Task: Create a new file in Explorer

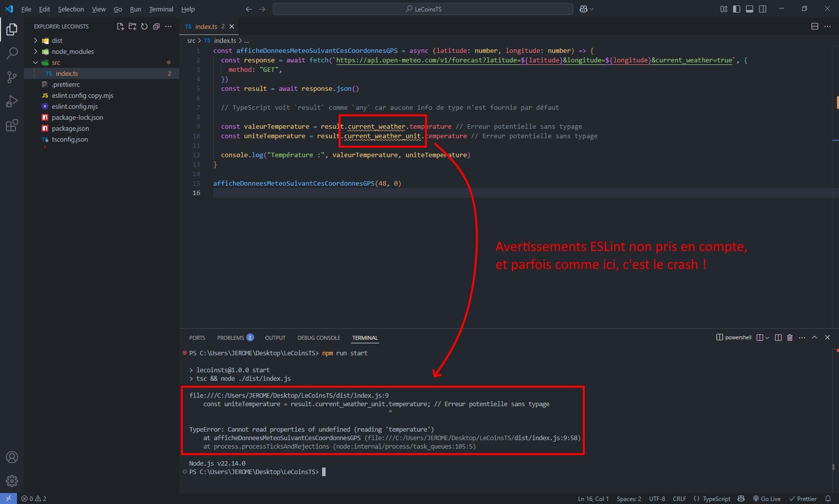Action: (120, 26)
